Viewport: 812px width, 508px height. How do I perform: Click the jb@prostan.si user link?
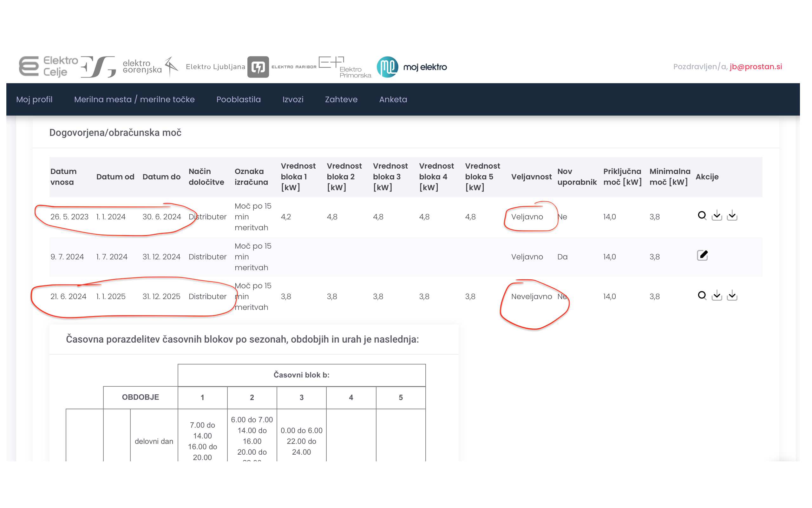pyautogui.click(x=756, y=67)
